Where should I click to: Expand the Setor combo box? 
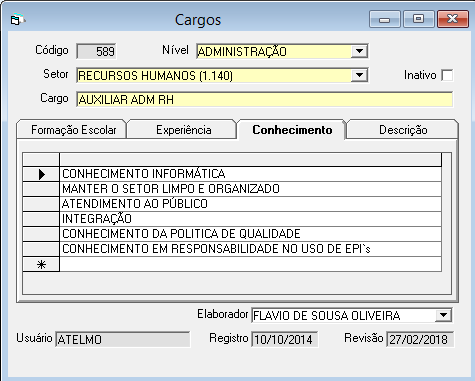[x=359, y=75]
